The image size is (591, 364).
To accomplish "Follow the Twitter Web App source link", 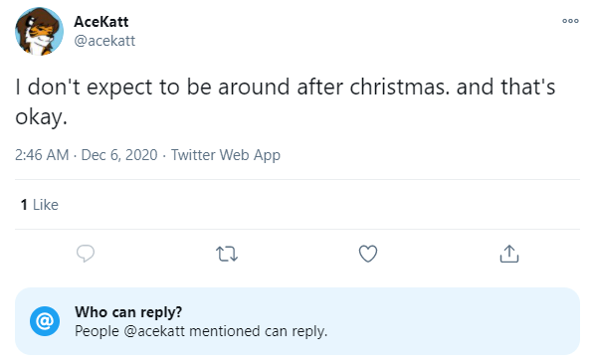I will pos(226,155).
